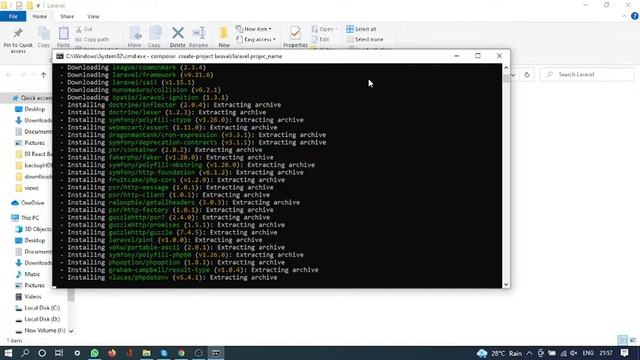The image size is (640, 360).
Task: Minimize the cmd.exe window
Action: 457,56
